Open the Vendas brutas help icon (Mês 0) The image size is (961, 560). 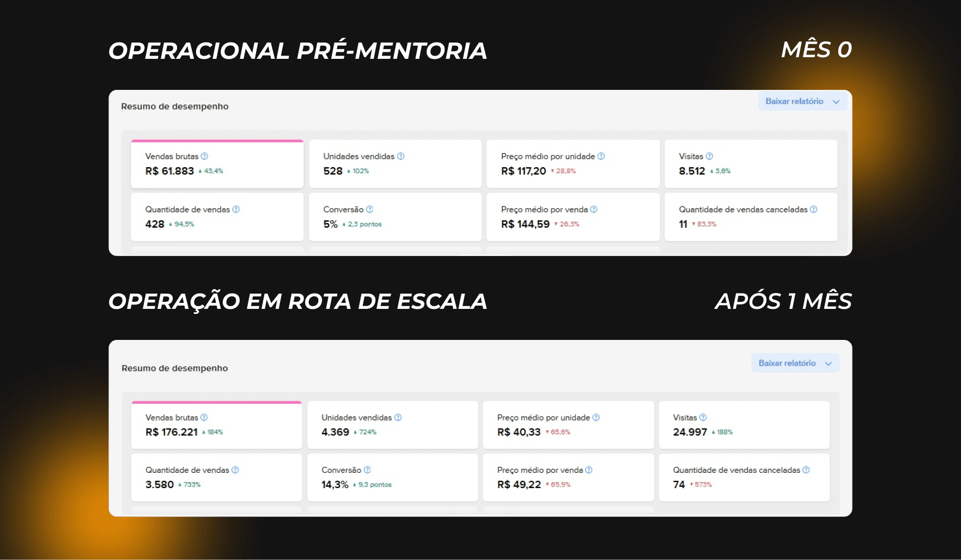(204, 156)
